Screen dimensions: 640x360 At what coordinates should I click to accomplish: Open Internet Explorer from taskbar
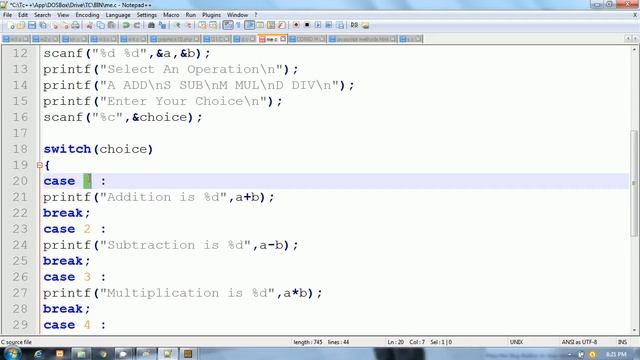coord(38,354)
